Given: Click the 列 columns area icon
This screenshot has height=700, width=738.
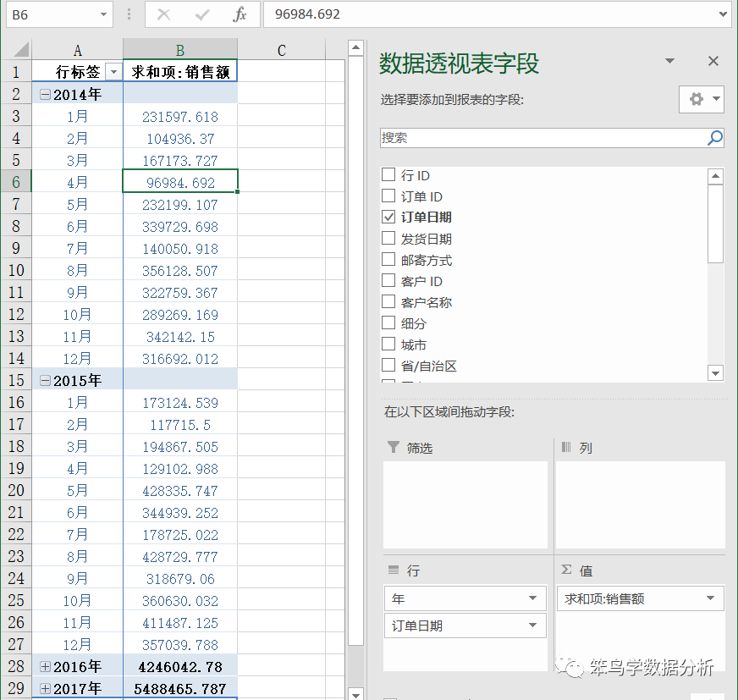Looking at the screenshot, I should coord(566,447).
